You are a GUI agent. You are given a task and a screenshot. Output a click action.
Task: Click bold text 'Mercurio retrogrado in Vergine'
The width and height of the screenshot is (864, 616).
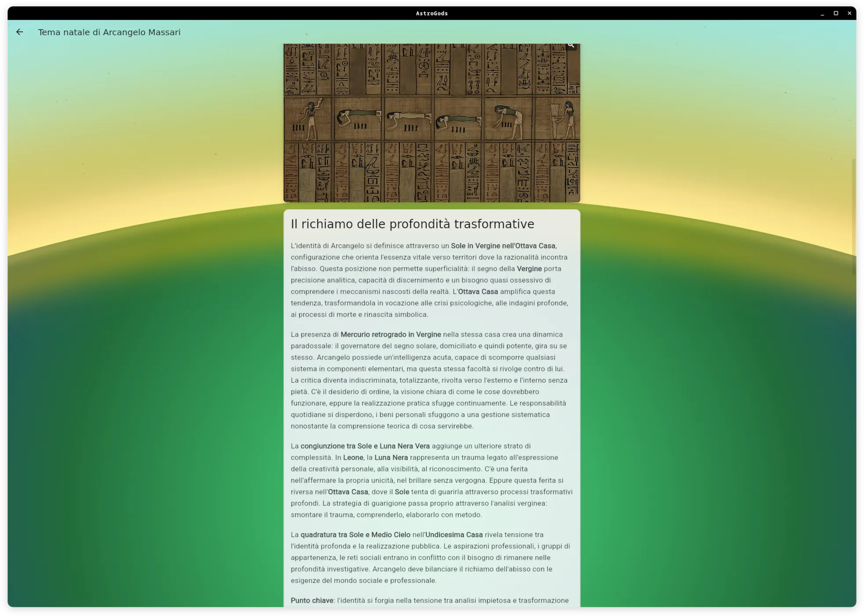[x=391, y=334]
